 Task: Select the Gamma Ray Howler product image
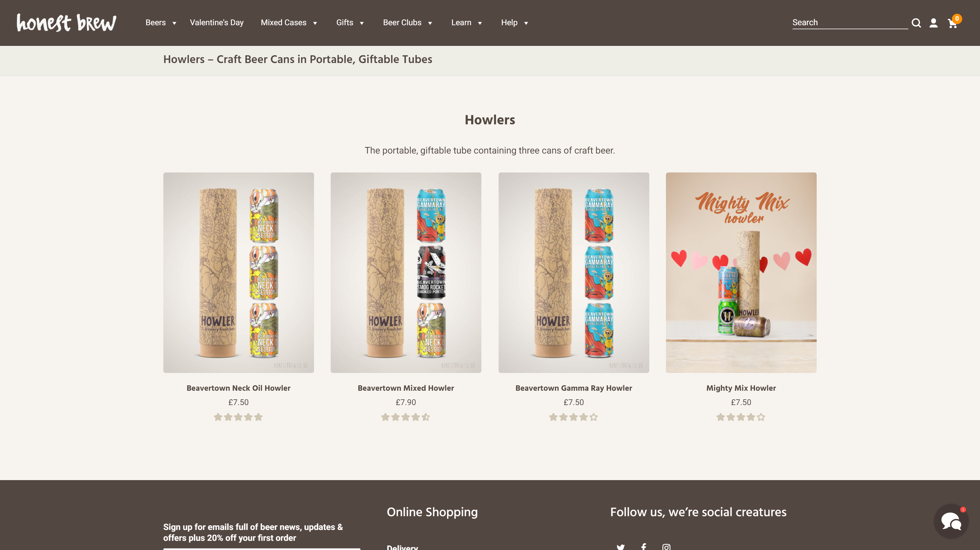[x=574, y=272]
